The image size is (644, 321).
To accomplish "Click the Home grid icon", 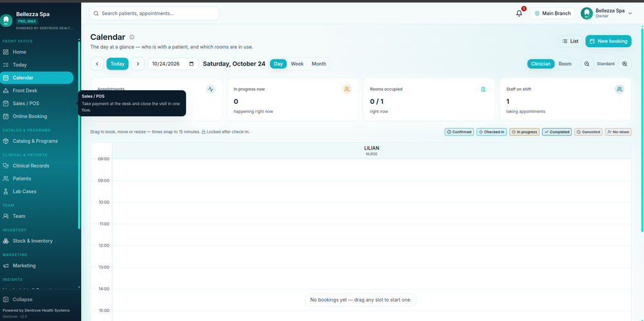I will [x=6, y=52].
